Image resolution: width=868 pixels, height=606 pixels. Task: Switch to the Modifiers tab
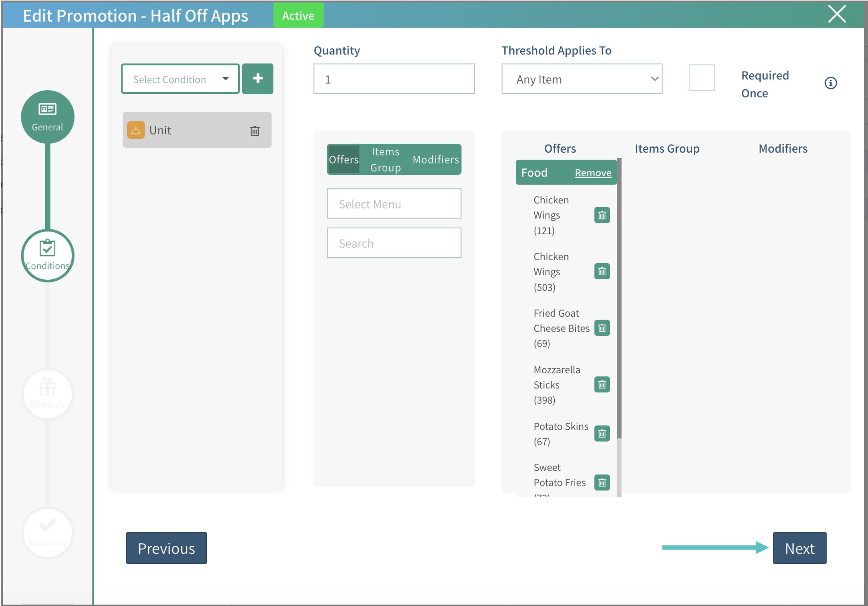point(435,159)
